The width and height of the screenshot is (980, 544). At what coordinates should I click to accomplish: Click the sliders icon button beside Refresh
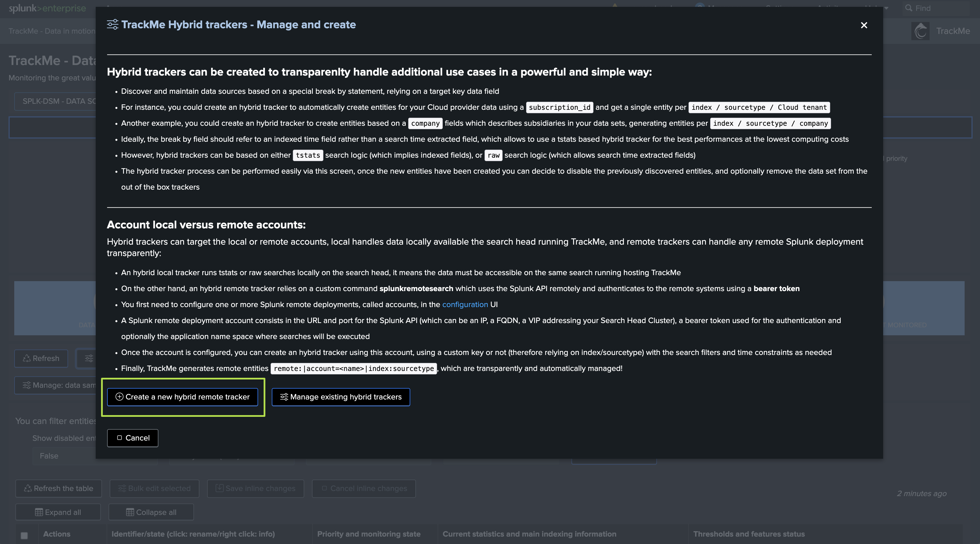(86, 359)
